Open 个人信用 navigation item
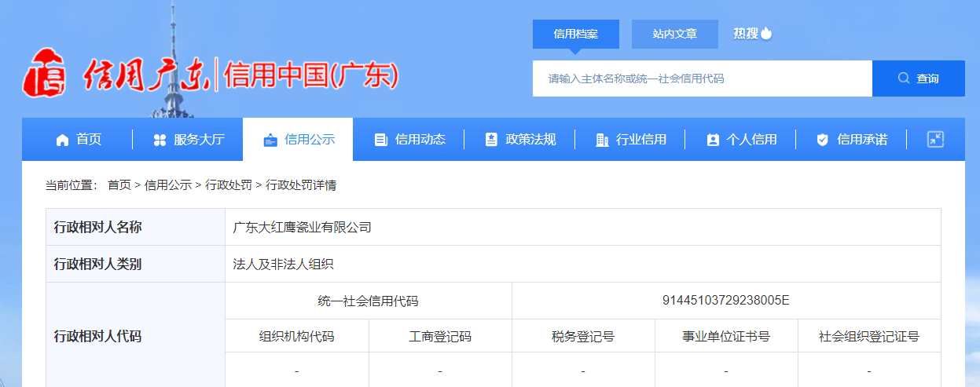The width and height of the screenshot is (980, 387). (740, 140)
